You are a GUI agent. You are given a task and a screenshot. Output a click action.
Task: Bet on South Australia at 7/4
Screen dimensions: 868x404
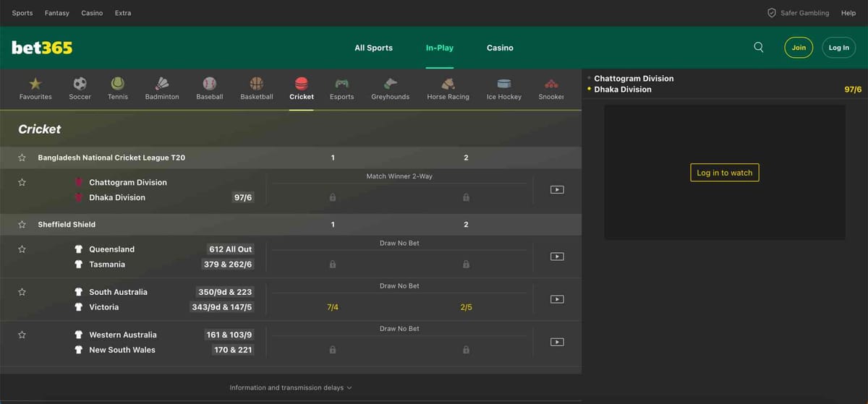(x=333, y=307)
